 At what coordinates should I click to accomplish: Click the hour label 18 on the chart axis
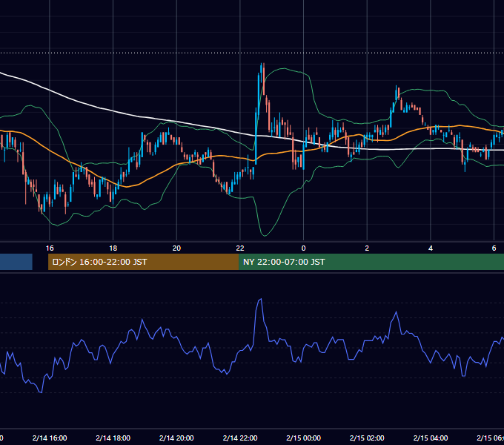click(x=113, y=248)
